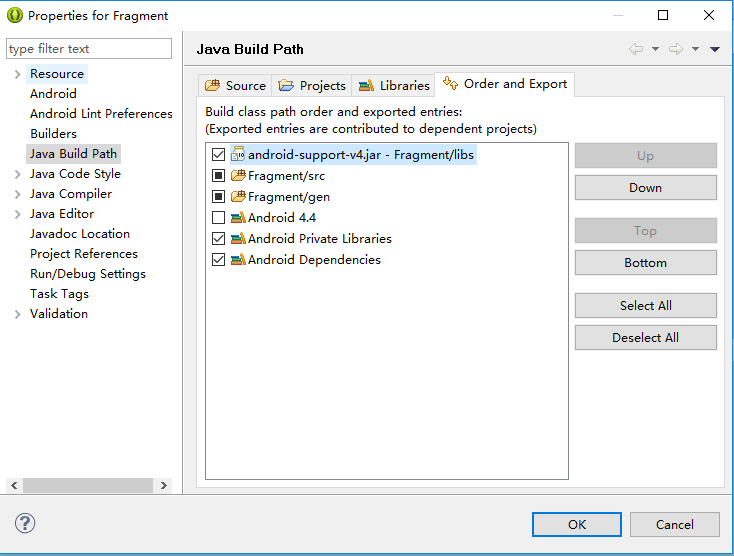Click the Down button
734x556 pixels.
(646, 188)
